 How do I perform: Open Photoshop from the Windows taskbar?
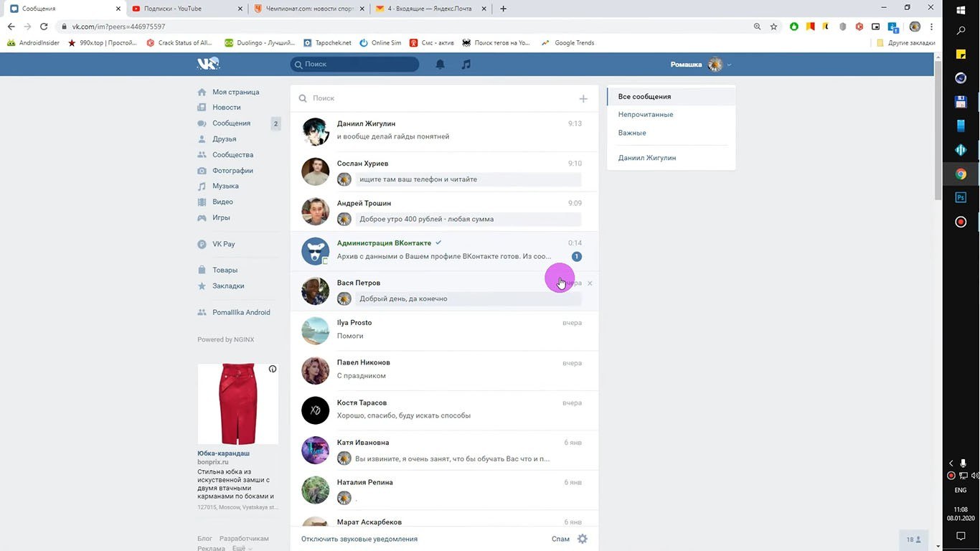click(961, 197)
